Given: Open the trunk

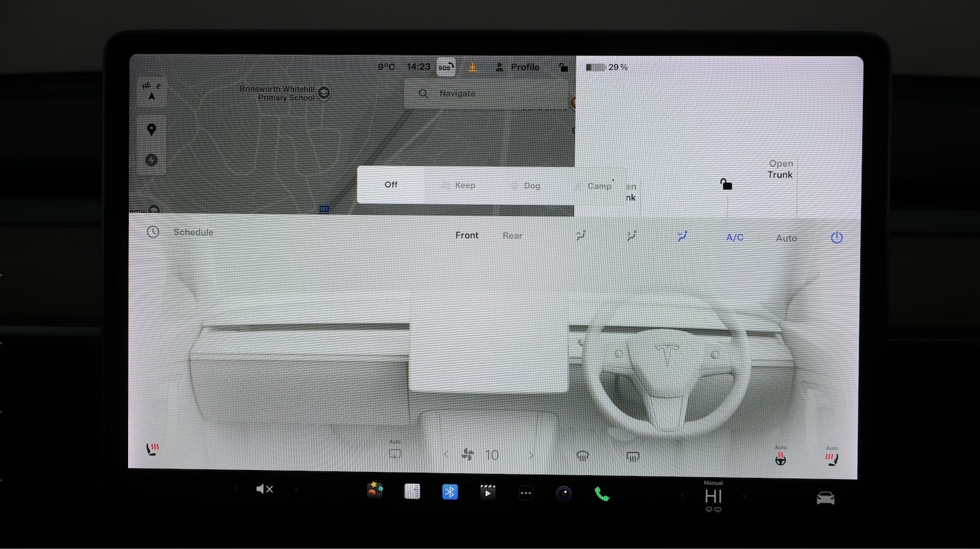Looking at the screenshot, I should [x=780, y=169].
